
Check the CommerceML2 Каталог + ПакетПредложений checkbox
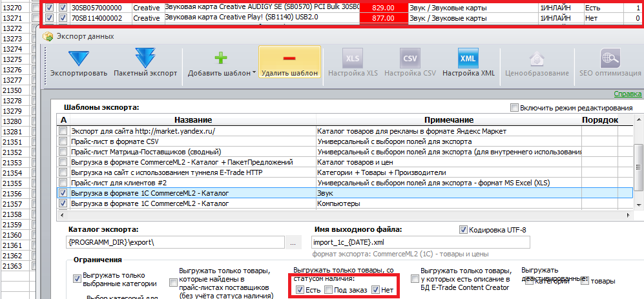[x=63, y=162]
